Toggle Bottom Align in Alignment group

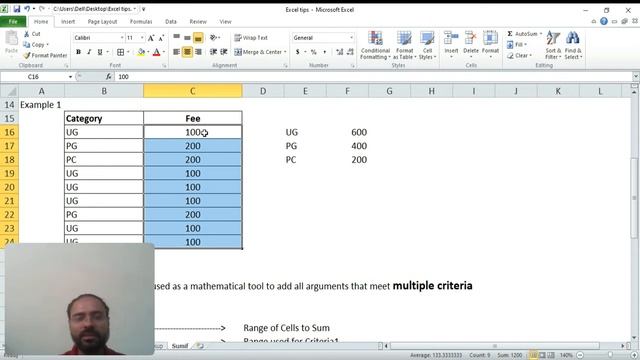click(198, 38)
